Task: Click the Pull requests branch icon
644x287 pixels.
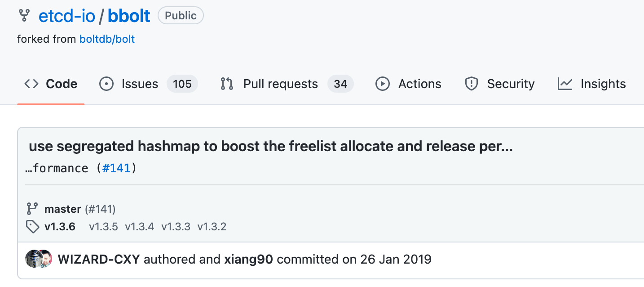Action: pyautogui.click(x=227, y=84)
